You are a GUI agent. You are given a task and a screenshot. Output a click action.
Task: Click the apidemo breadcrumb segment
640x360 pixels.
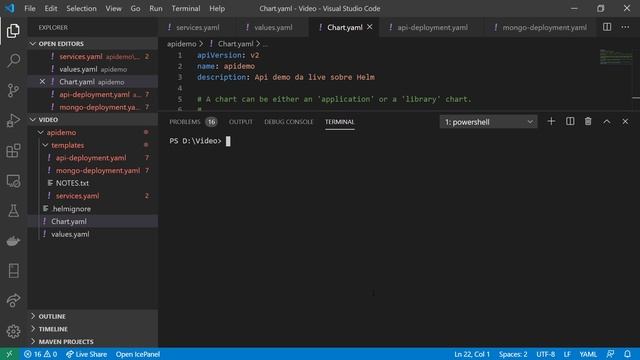pos(181,44)
